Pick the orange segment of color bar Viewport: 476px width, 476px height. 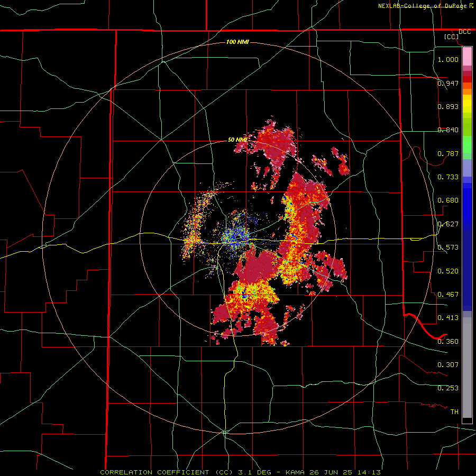[x=467, y=91]
